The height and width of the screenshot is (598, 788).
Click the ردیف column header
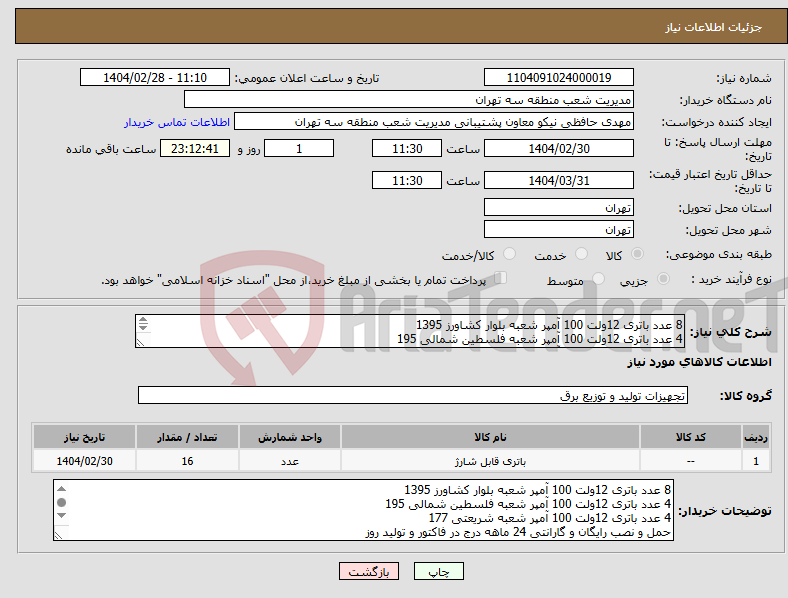pyautogui.click(x=756, y=437)
